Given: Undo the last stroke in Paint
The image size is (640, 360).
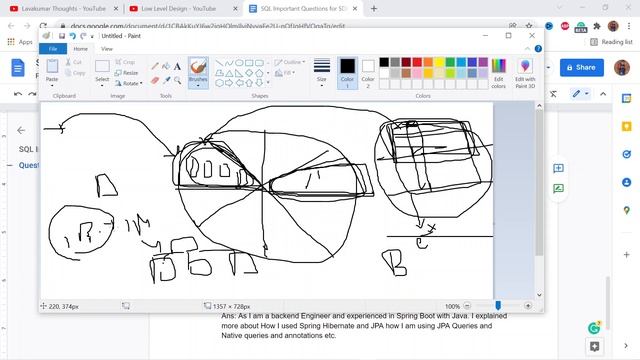Looking at the screenshot, I should click(x=73, y=36).
